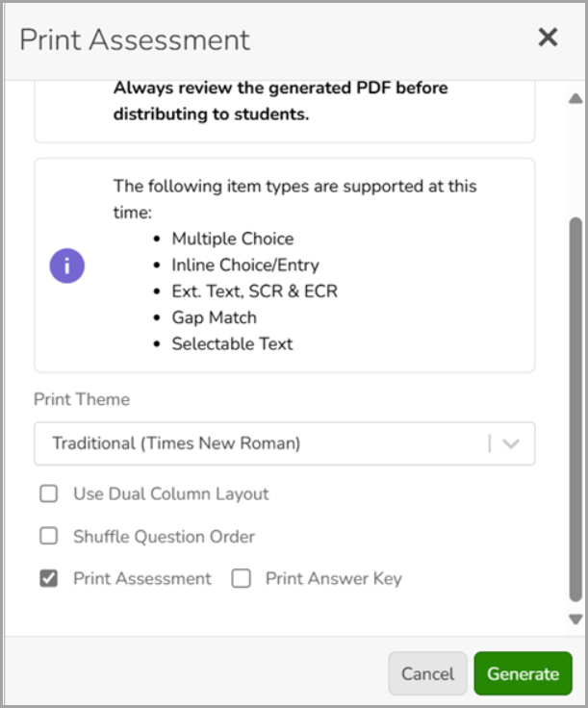Click the green Generate button
588x708 pixels.
[x=523, y=673]
